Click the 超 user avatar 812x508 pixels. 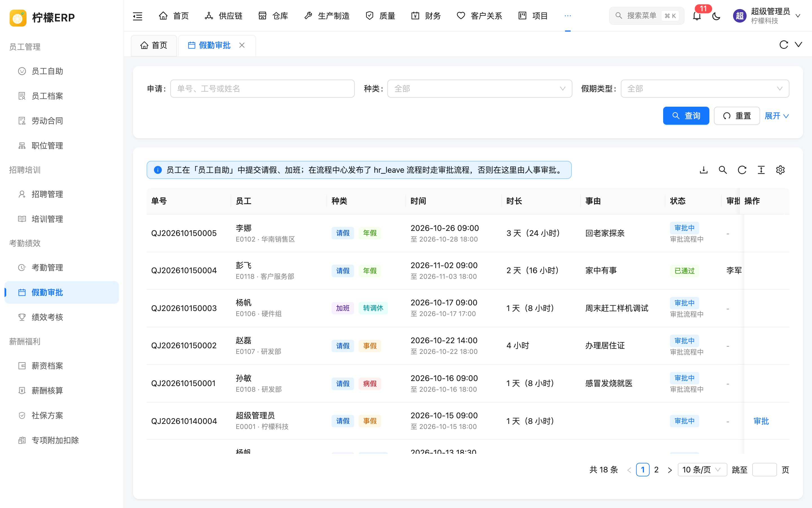coord(740,16)
